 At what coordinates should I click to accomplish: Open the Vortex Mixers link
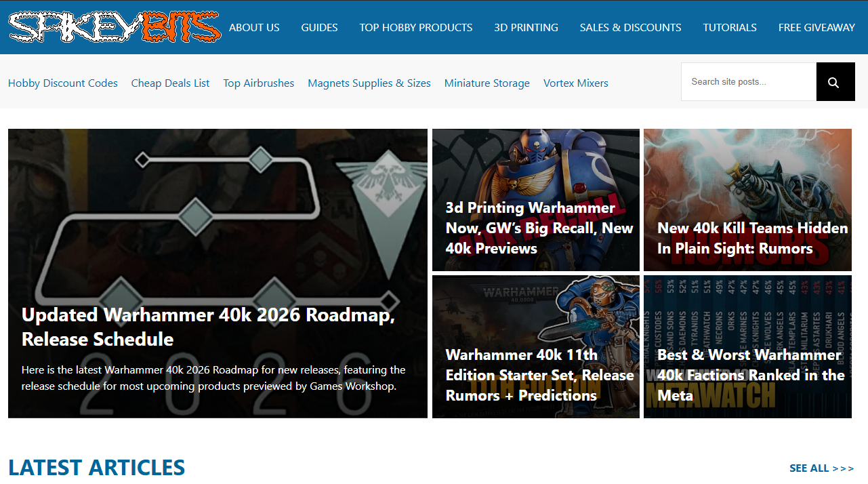(575, 83)
